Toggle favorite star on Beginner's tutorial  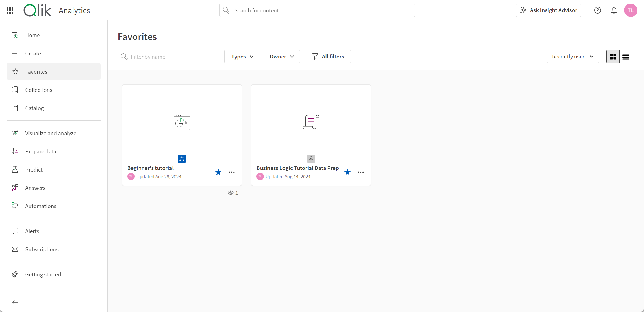click(x=218, y=172)
